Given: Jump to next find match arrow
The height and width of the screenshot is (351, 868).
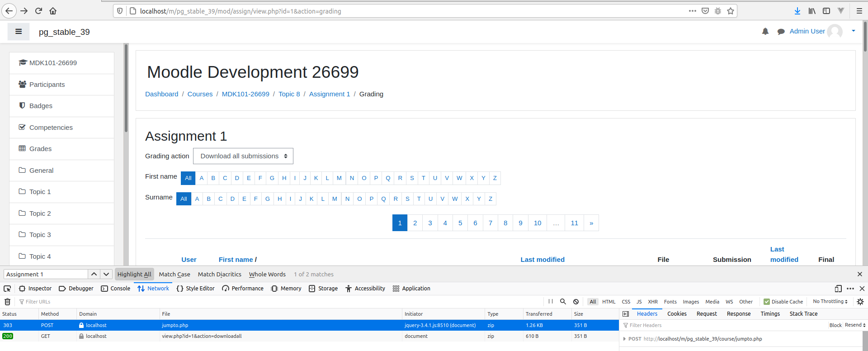Looking at the screenshot, I should (x=106, y=274).
